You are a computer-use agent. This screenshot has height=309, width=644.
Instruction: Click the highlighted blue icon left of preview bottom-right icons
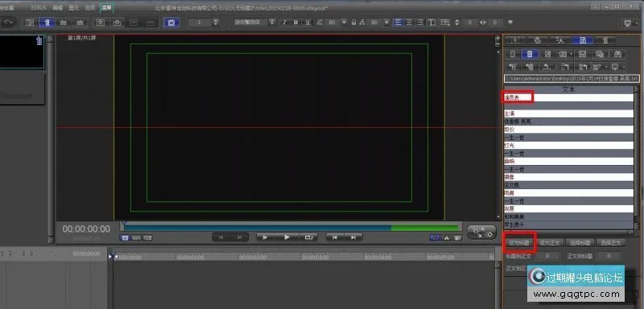(435, 237)
